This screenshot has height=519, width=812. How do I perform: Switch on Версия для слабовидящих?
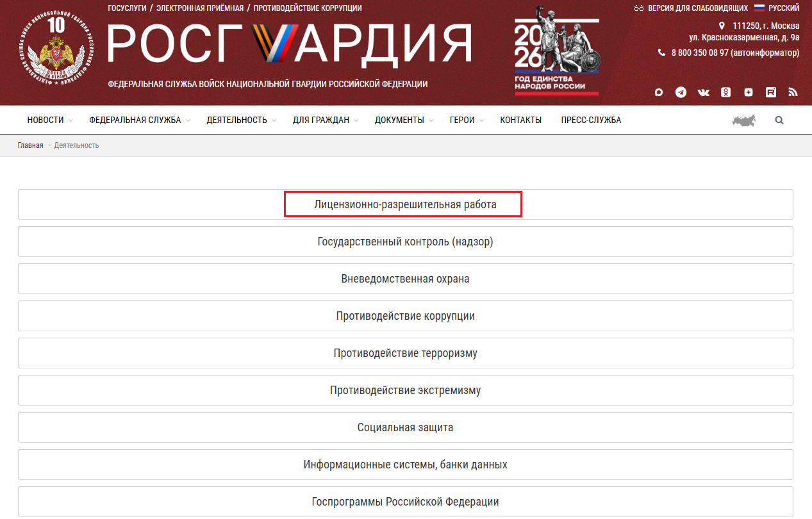[698, 8]
